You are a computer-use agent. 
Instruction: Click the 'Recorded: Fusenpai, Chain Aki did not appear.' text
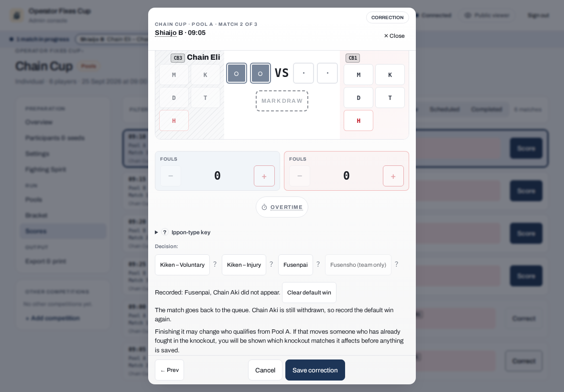coord(217,293)
